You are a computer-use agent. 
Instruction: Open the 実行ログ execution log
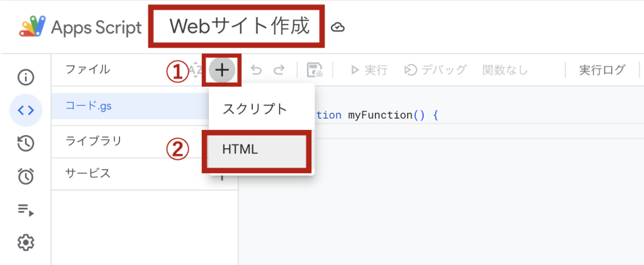click(x=602, y=70)
